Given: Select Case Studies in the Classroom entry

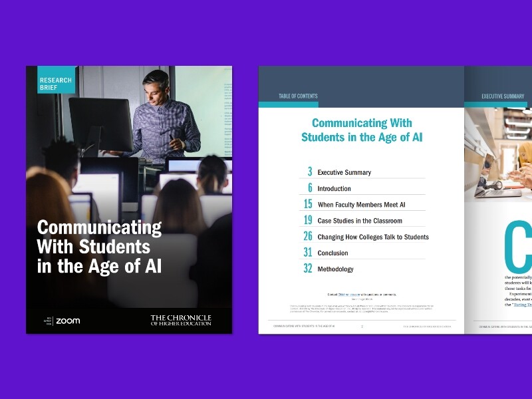Looking at the screenshot, I should click(359, 221).
